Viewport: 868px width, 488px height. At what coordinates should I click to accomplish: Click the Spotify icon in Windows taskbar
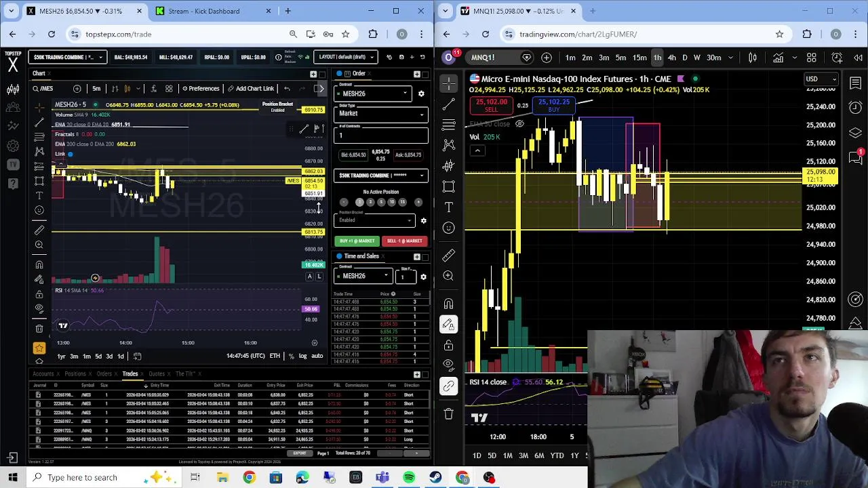tap(409, 477)
